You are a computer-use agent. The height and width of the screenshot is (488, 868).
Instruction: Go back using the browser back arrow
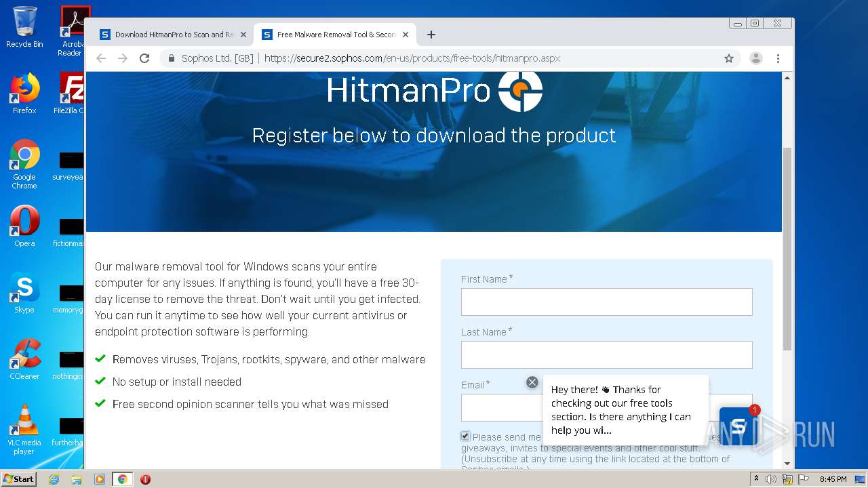click(101, 58)
